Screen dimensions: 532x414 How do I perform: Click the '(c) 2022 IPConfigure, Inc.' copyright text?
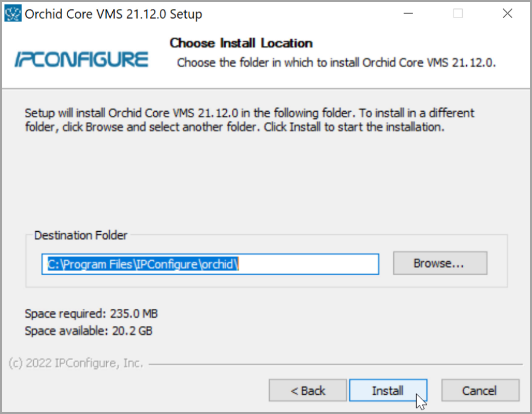tap(77, 363)
